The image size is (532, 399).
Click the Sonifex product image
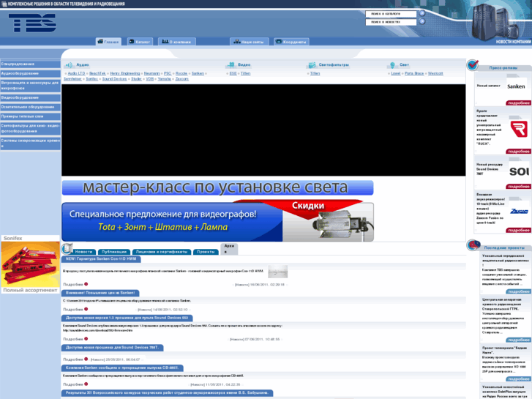point(30,264)
